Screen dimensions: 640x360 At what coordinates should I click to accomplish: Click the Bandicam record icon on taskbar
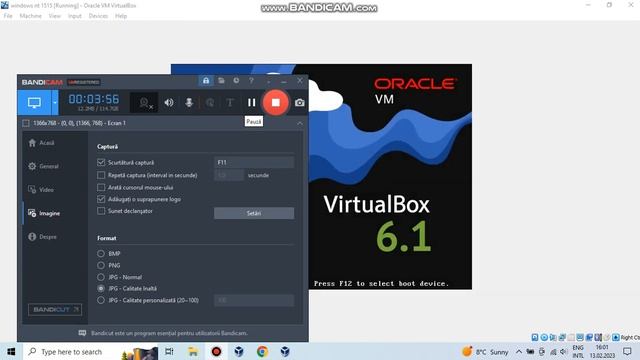coord(216,351)
